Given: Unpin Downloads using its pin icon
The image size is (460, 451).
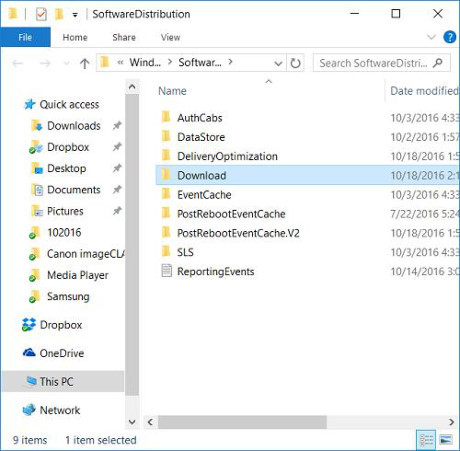Looking at the screenshot, I should [117, 125].
